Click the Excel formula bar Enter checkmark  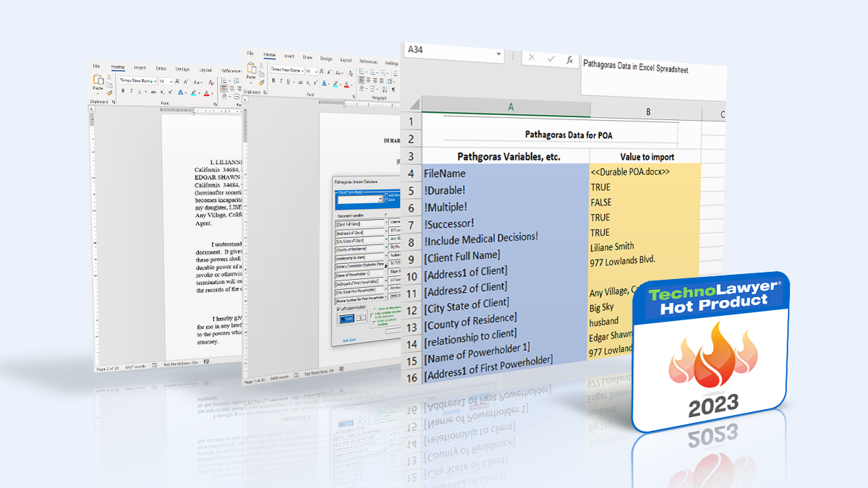(551, 59)
